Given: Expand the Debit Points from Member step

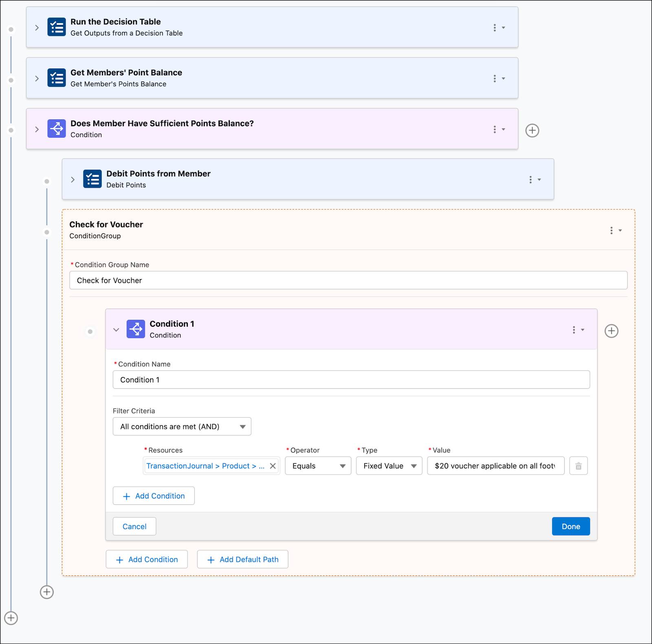Looking at the screenshot, I should pyautogui.click(x=73, y=180).
